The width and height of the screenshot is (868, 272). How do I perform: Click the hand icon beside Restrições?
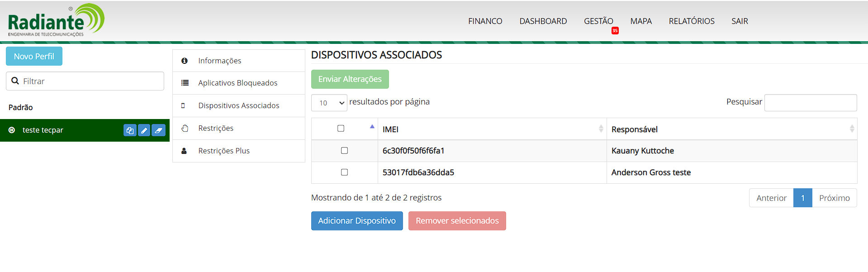[x=185, y=128]
